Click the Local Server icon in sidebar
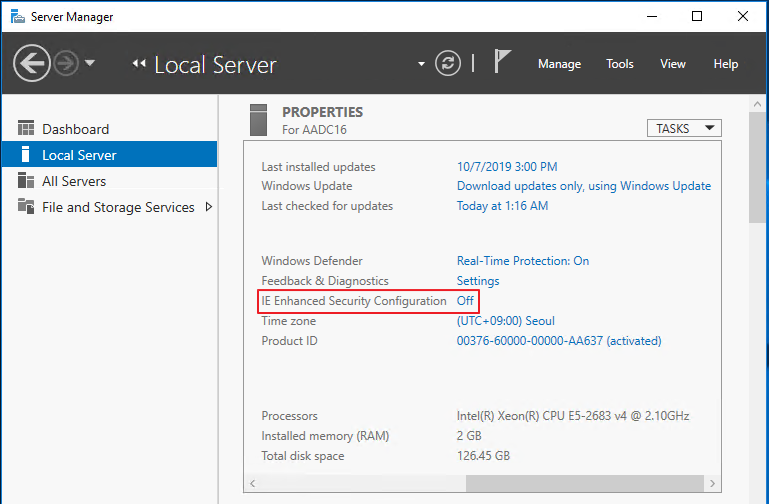 tap(26, 154)
